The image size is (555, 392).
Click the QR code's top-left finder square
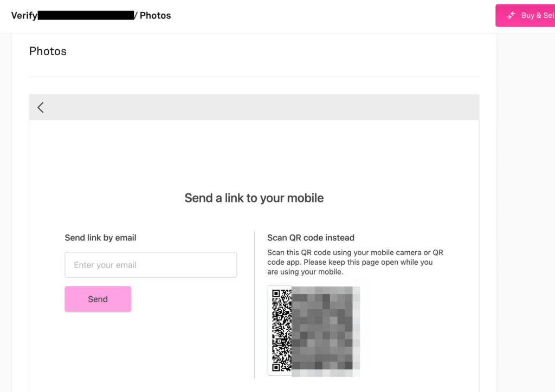click(276, 293)
